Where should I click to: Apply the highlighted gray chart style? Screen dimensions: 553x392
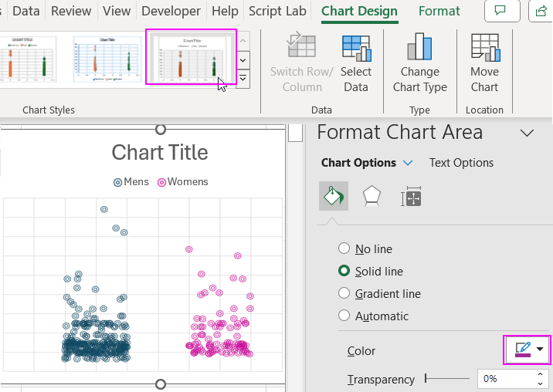191,57
